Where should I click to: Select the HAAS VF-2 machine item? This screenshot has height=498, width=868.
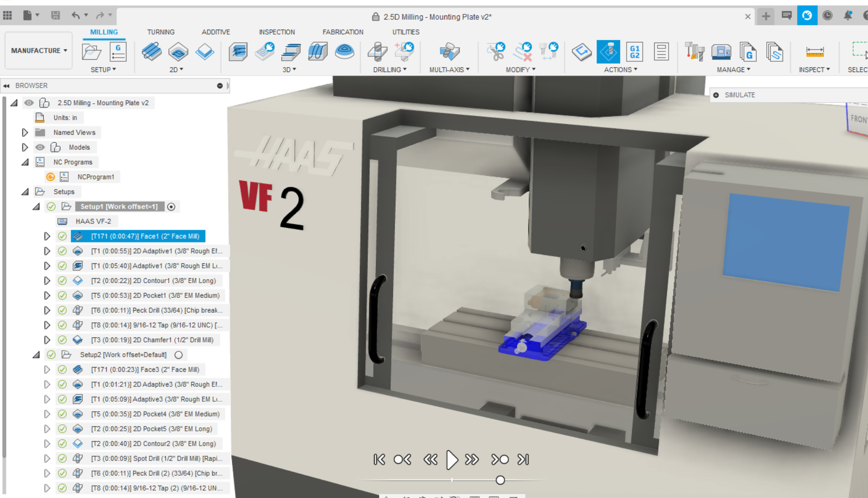point(93,221)
